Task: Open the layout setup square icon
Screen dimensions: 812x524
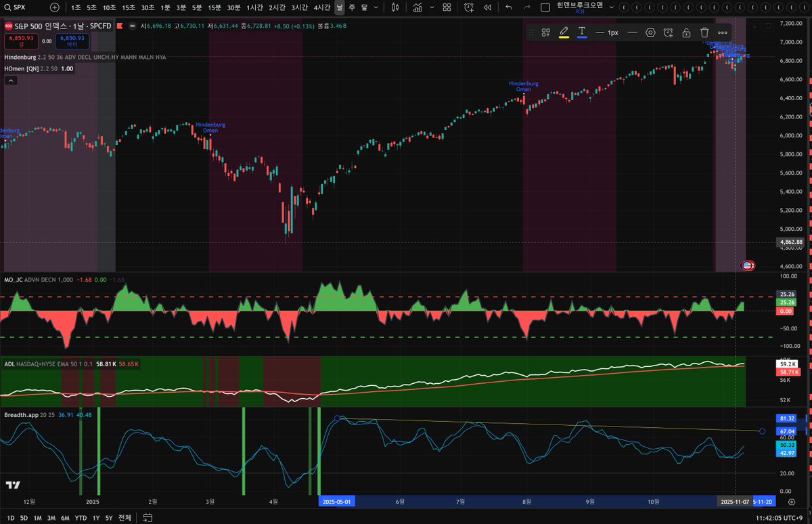Action: [x=545, y=7]
